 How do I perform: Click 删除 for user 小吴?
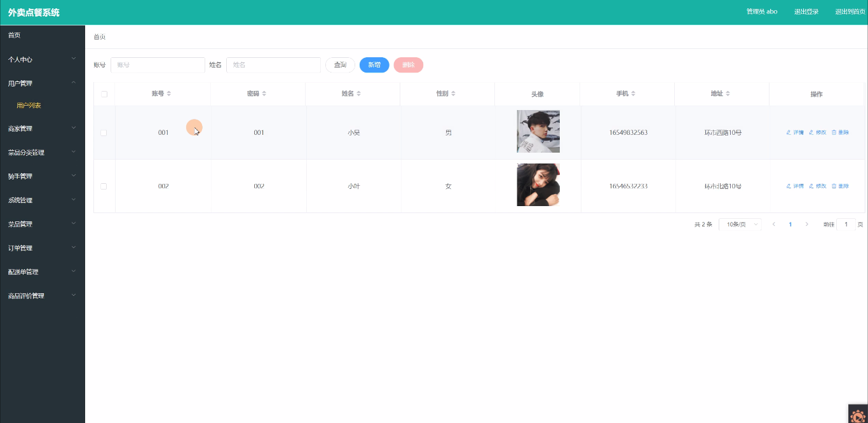[x=840, y=133]
